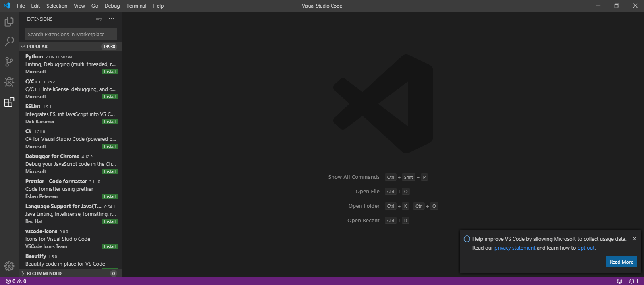Install the C# extension

pyautogui.click(x=110, y=147)
